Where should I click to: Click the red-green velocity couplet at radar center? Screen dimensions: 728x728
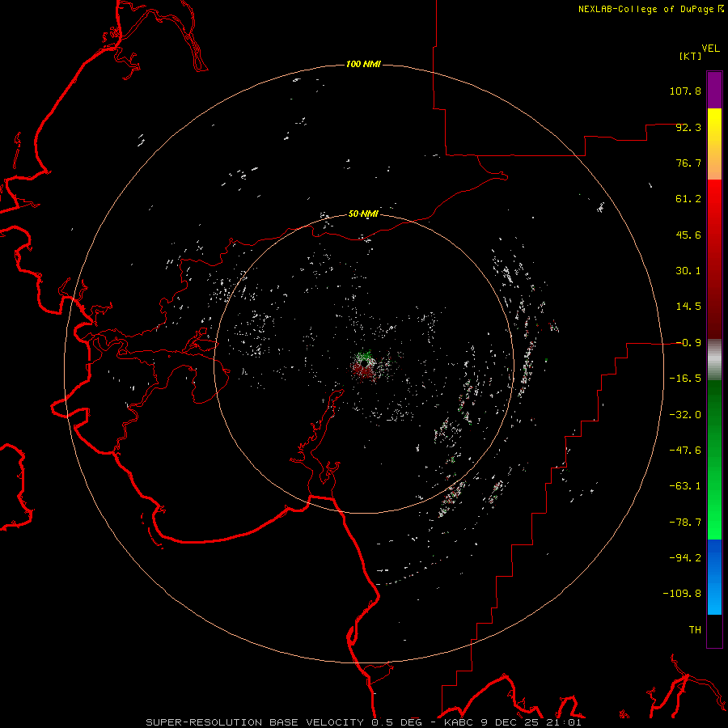(x=365, y=365)
